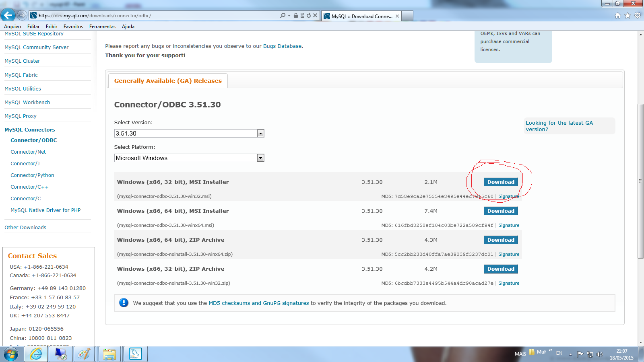Open MD5 checksums and GnuPG signatures link

pos(259,303)
